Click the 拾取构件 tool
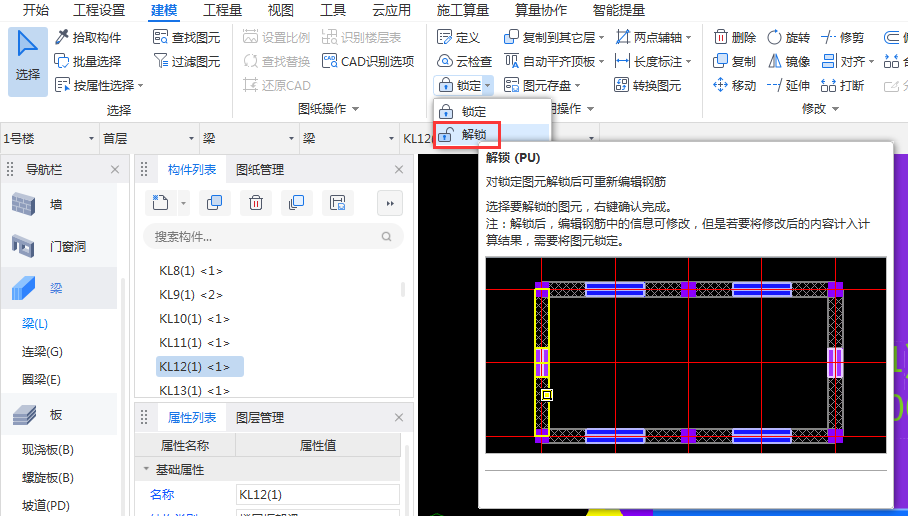This screenshot has height=516, width=908. [x=88, y=38]
